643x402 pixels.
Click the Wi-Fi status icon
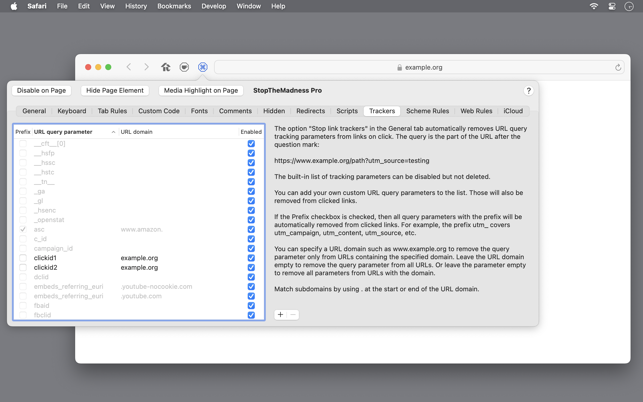pyautogui.click(x=593, y=6)
